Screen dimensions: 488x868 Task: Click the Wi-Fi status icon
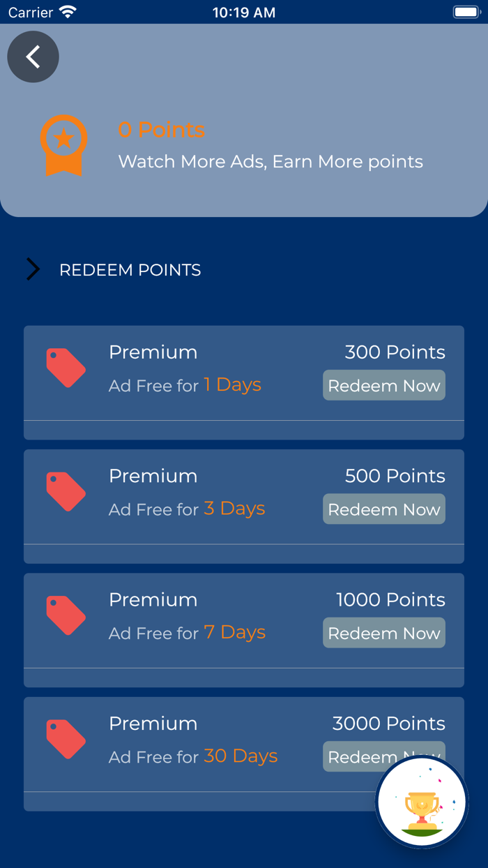[x=68, y=12]
